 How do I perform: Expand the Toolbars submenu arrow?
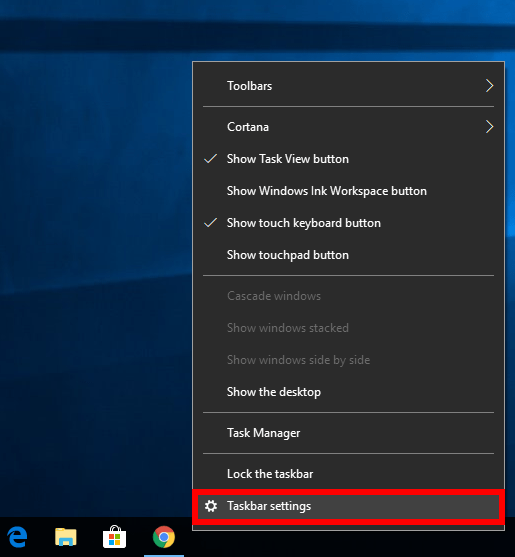point(489,86)
